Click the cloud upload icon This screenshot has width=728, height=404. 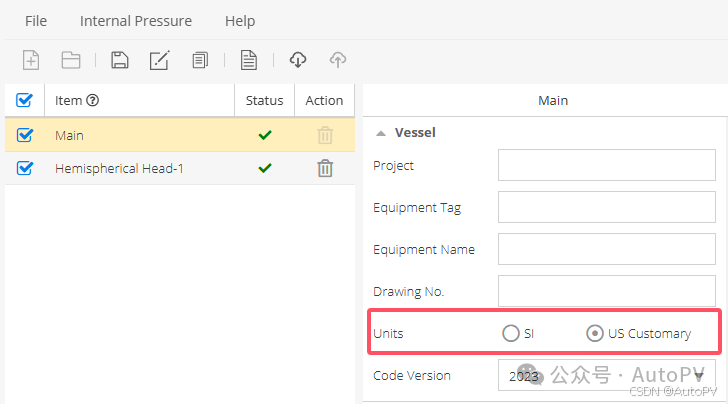tap(338, 60)
